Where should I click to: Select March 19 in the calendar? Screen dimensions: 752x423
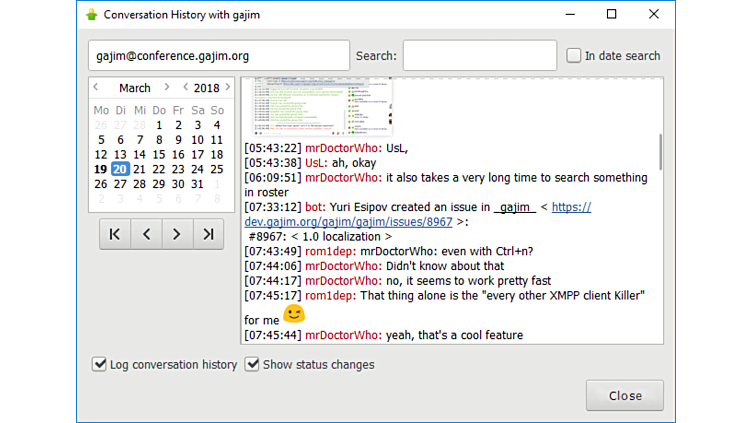coord(101,169)
